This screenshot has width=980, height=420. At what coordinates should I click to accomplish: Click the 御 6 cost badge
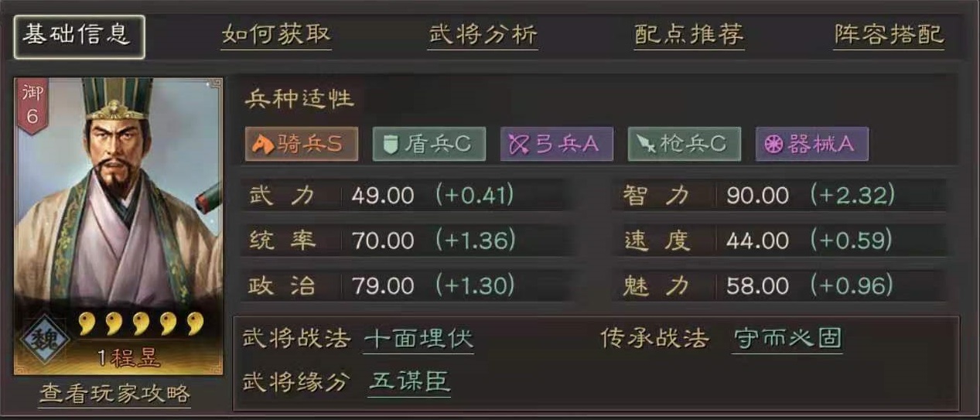click(32, 106)
